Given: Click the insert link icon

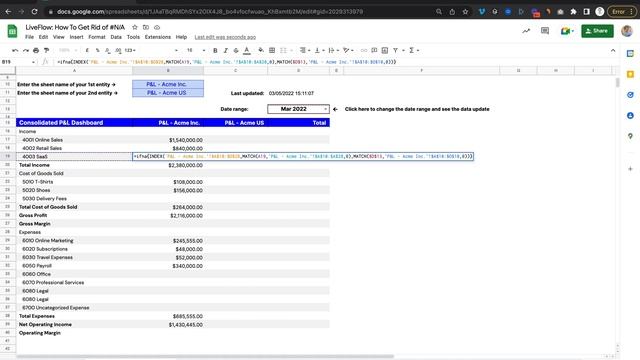Looking at the screenshot, I should (364, 50).
